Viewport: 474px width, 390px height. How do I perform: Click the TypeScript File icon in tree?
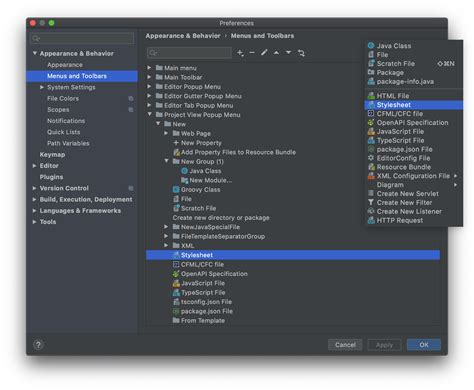tap(176, 293)
